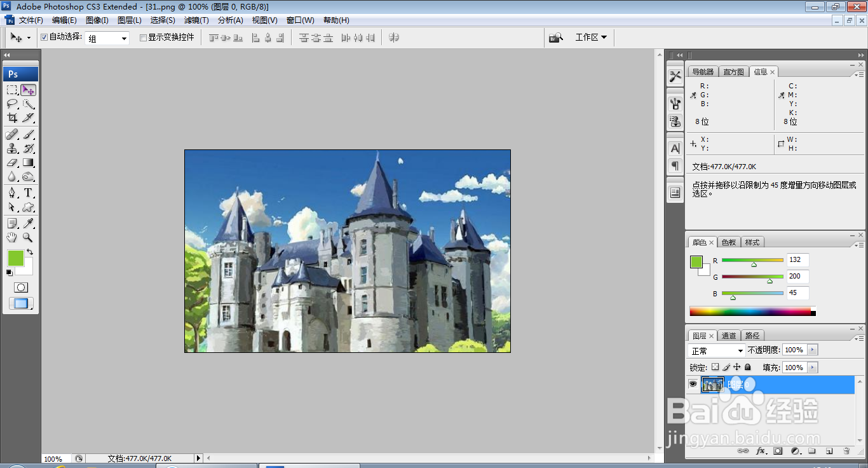
Task: Toggle lock transparent pixels
Action: pos(715,368)
